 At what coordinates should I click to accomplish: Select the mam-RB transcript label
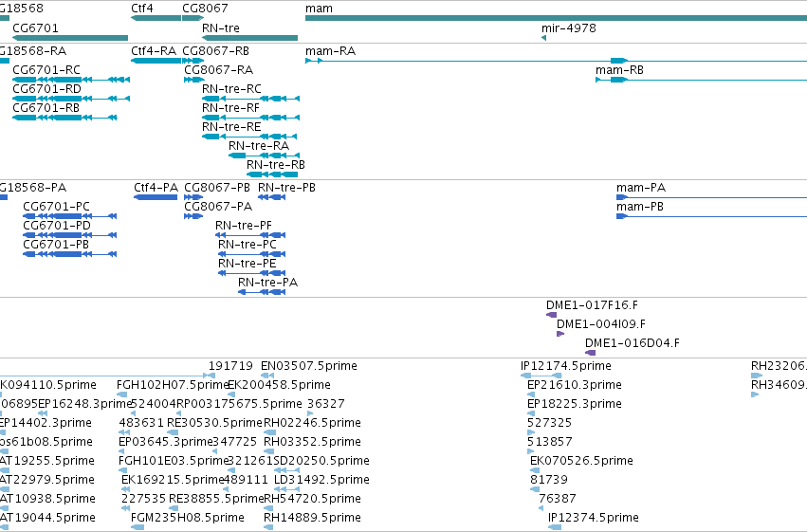(x=619, y=70)
